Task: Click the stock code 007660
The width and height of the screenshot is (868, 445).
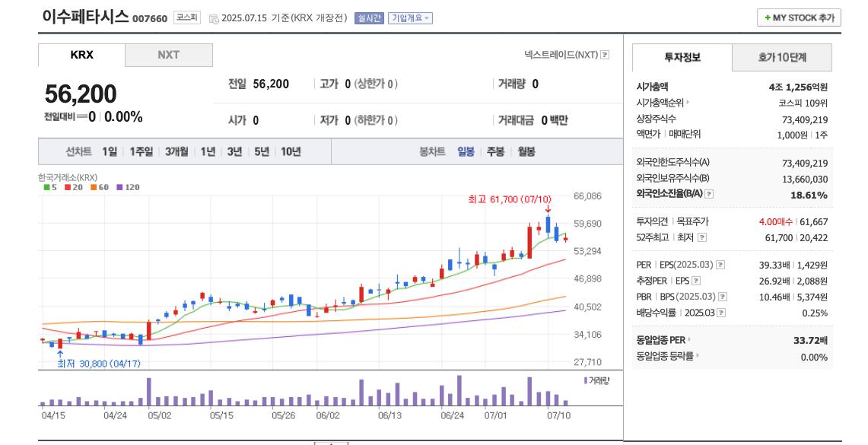Action: click(x=149, y=19)
